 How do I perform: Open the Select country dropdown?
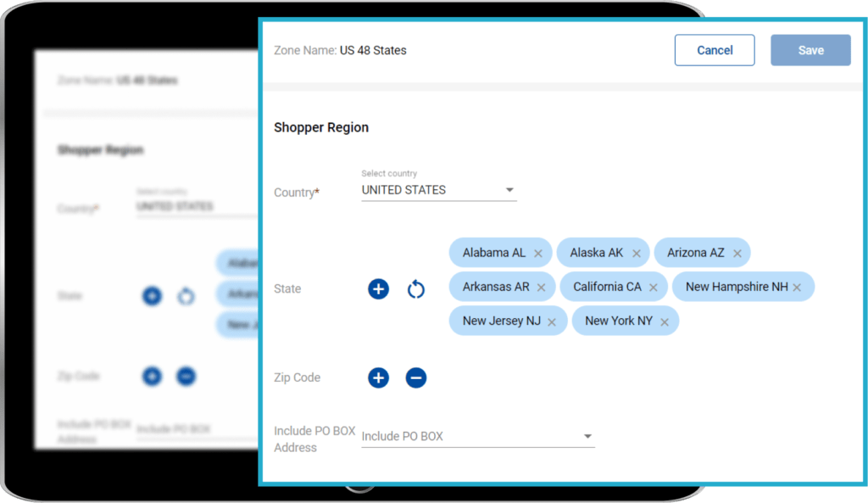click(x=439, y=190)
